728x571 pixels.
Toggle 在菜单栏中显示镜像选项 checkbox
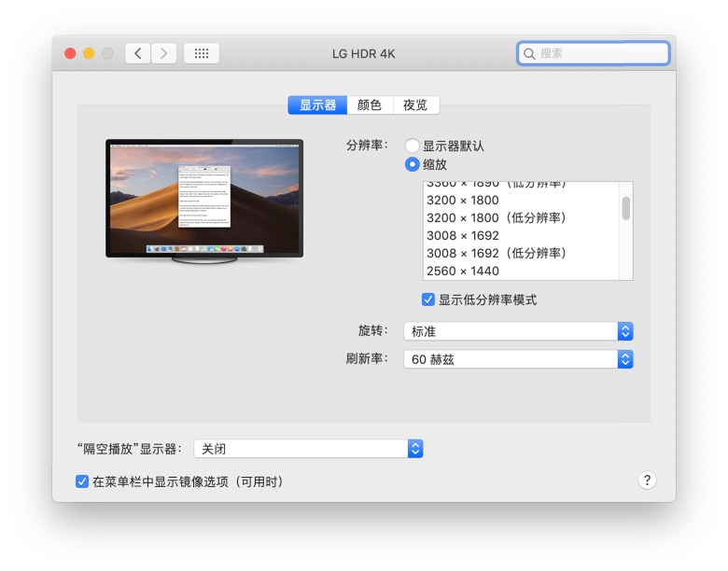[x=82, y=481]
